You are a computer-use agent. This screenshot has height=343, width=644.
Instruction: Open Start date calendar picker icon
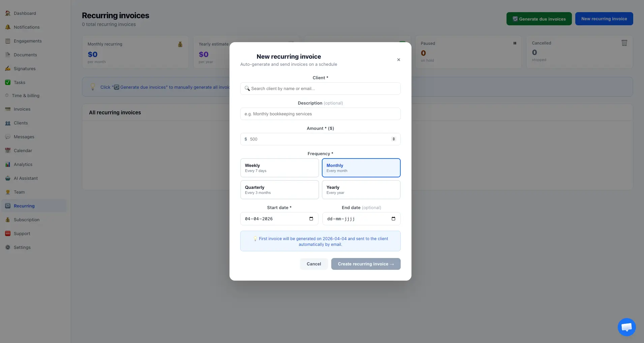click(311, 219)
